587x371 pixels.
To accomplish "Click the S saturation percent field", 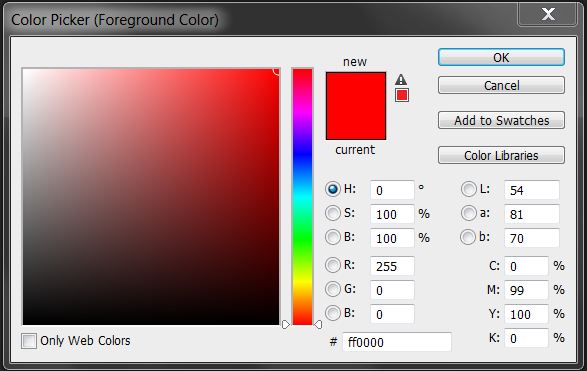I will coord(392,214).
